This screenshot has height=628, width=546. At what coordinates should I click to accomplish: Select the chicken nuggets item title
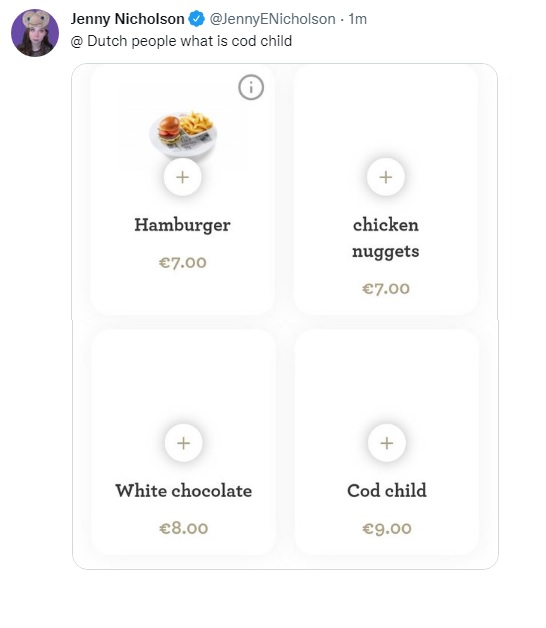click(386, 238)
